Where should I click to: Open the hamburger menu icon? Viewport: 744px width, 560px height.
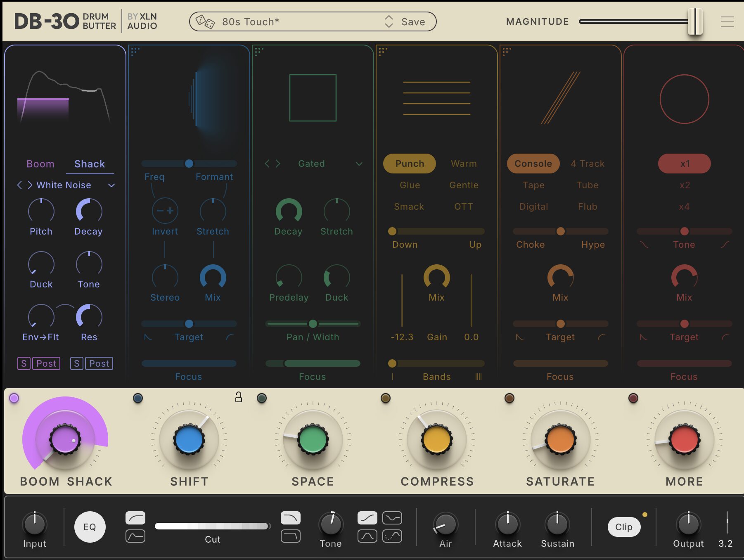coord(727,21)
